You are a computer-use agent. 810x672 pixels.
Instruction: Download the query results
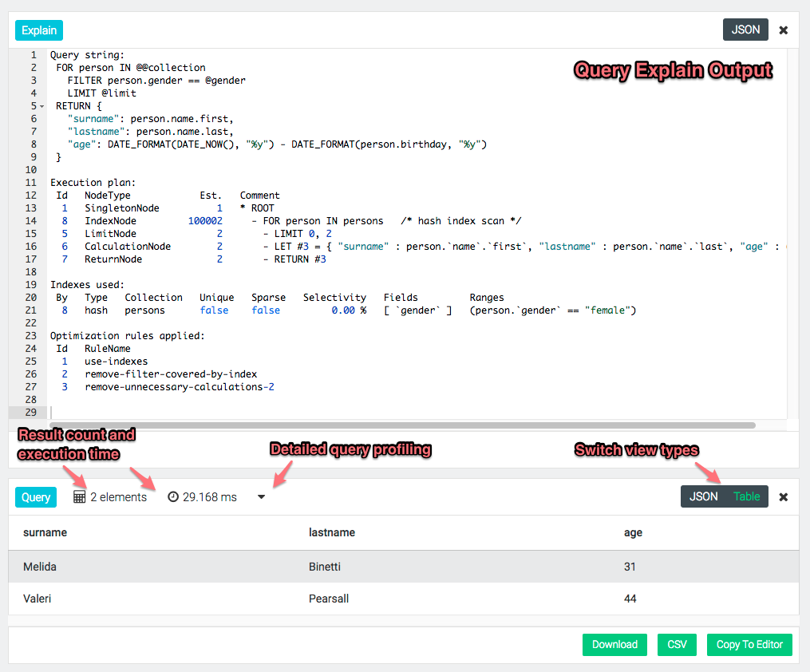[614, 645]
